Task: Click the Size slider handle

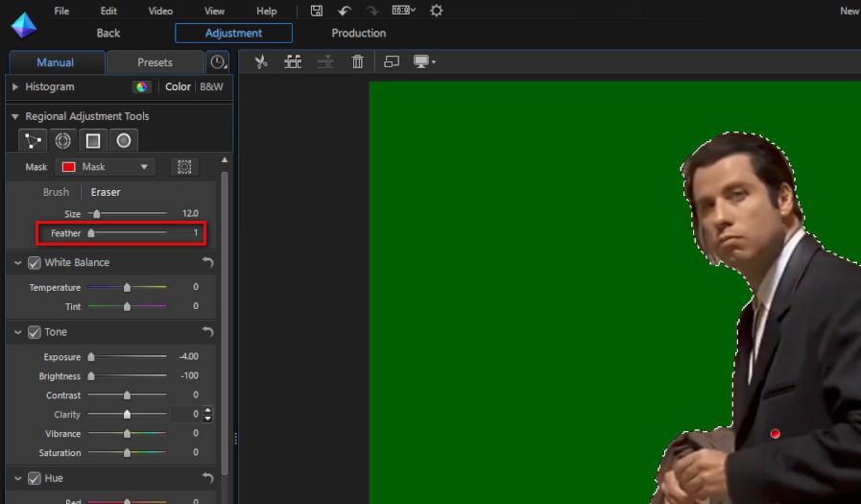Action: pyautogui.click(x=97, y=213)
